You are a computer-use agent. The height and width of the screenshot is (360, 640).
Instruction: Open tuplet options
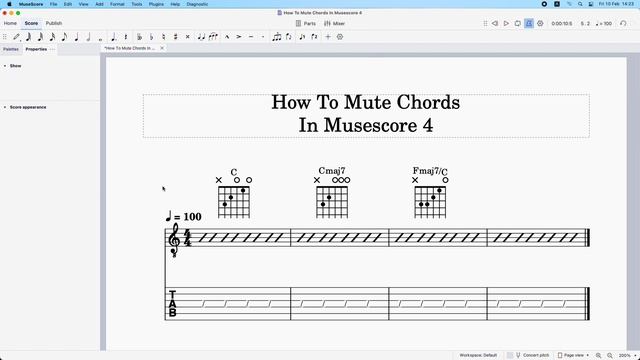pos(277,37)
